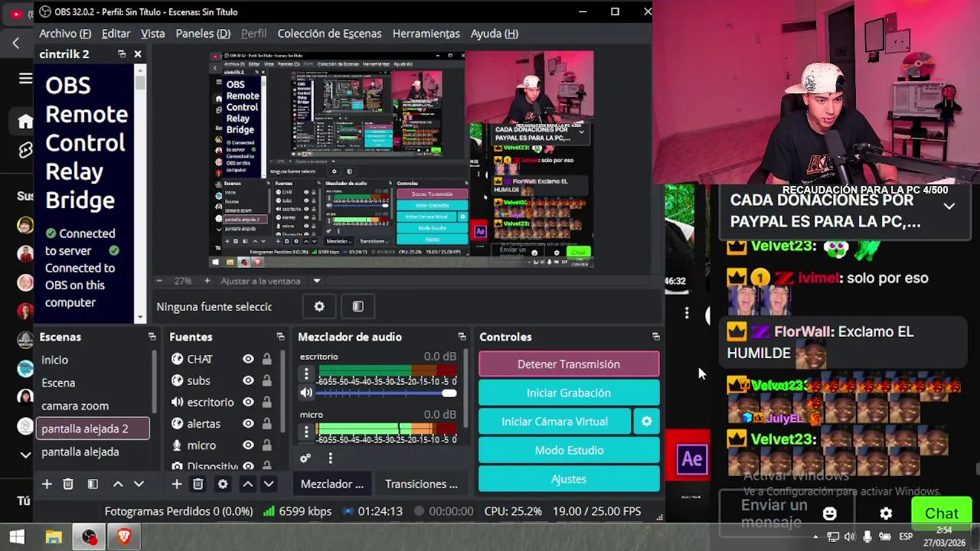
Task: Lock the subs source
Action: [266, 380]
